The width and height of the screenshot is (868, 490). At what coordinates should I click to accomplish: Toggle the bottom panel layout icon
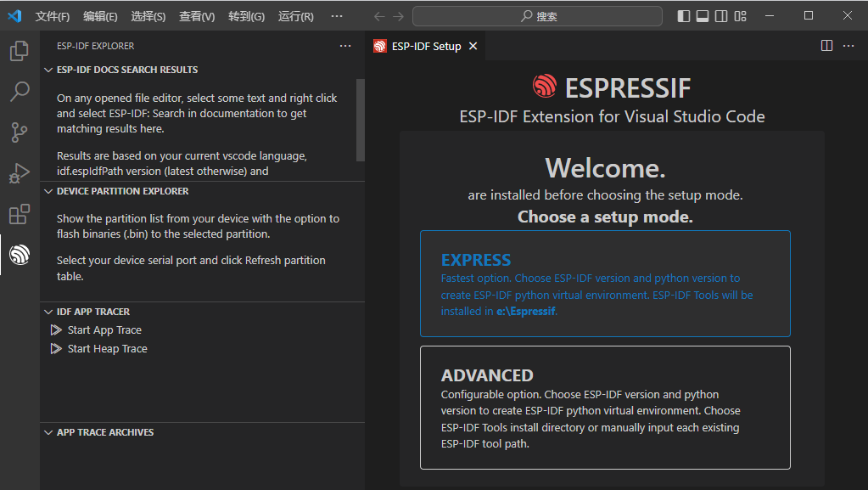click(x=703, y=16)
